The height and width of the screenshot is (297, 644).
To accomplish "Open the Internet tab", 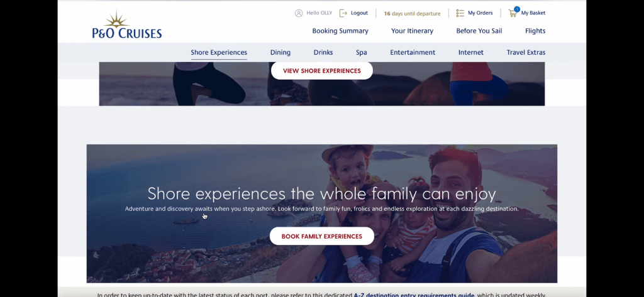I will pos(470,53).
